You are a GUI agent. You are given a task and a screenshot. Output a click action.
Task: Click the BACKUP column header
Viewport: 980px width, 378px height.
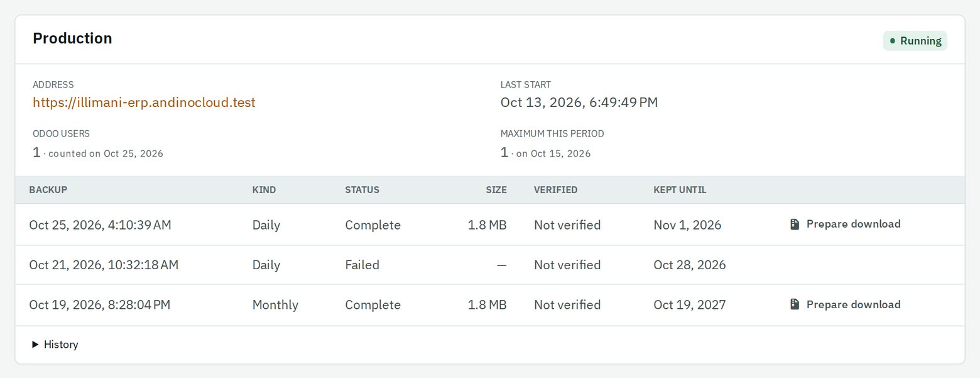coord(48,189)
